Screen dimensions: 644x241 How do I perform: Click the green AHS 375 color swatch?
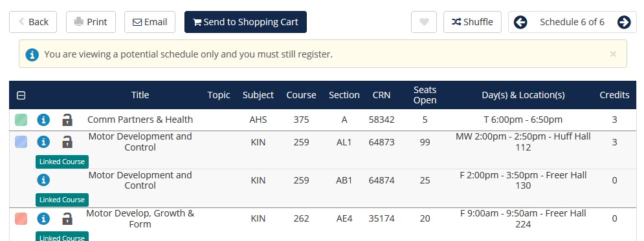coord(21,120)
